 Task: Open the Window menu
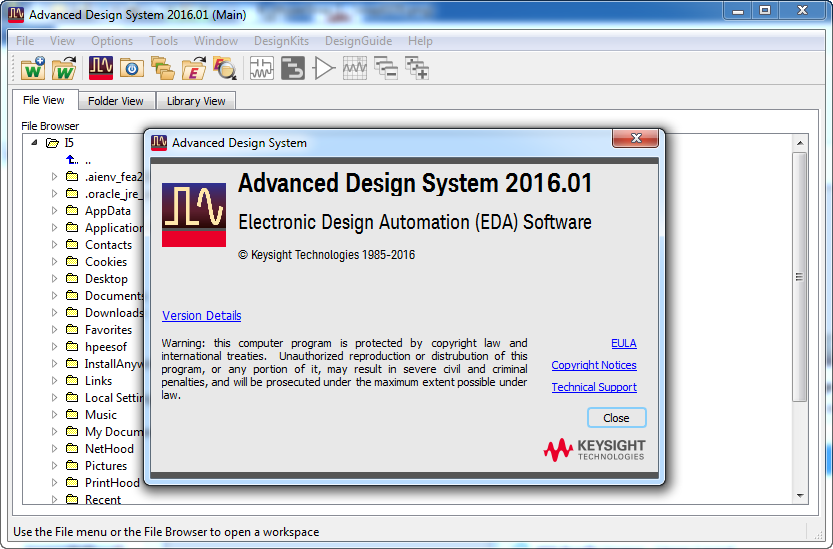tap(216, 41)
